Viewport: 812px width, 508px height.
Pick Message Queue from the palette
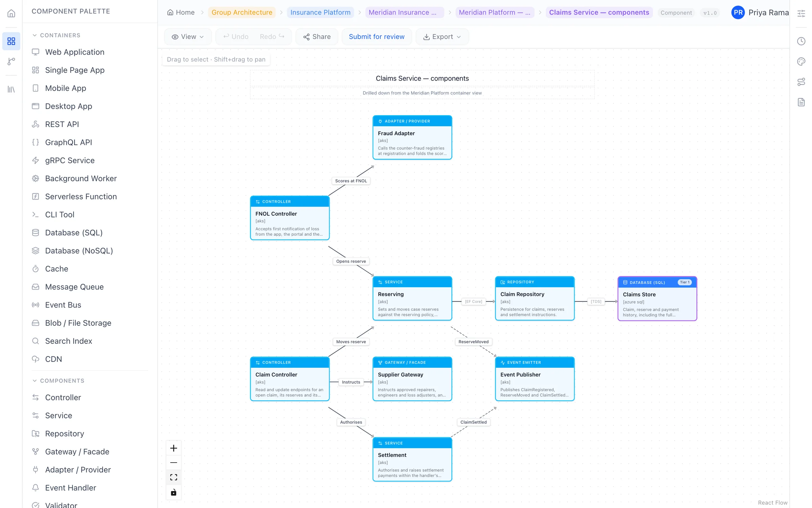(x=90, y=287)
